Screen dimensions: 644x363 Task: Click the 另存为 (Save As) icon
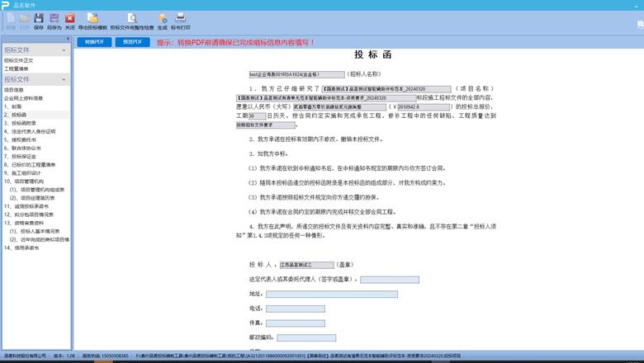54,20
